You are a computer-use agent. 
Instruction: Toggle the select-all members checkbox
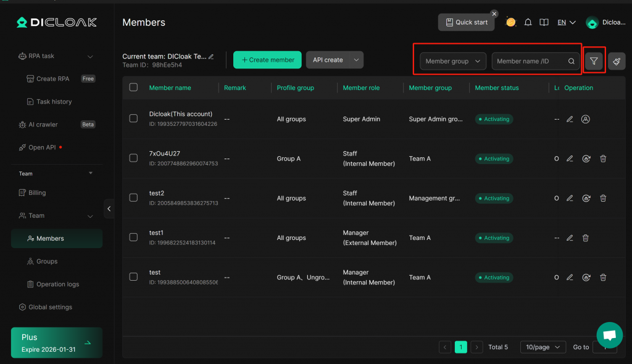pyautogui.click(x=133, y=88)
